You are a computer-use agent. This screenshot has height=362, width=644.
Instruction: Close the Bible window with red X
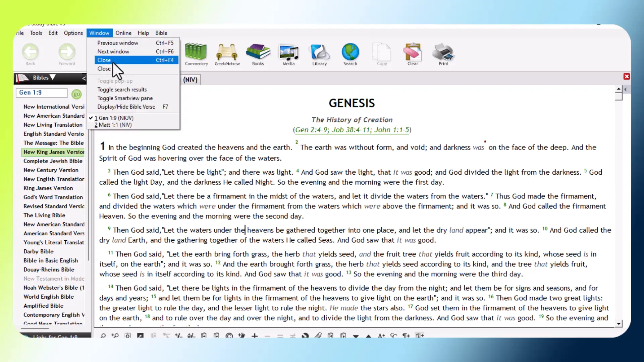pyautogui.click(x=627, y=77)
